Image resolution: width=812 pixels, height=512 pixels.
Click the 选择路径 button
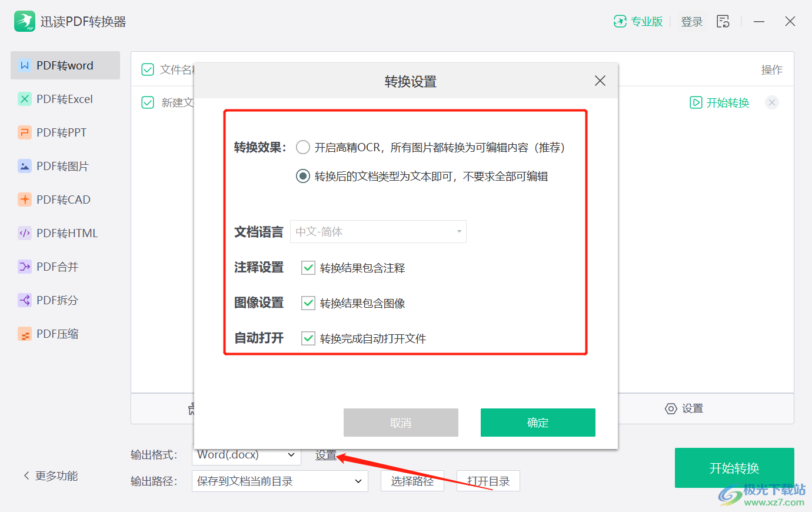pyautogui.click(x=412, y=481)
